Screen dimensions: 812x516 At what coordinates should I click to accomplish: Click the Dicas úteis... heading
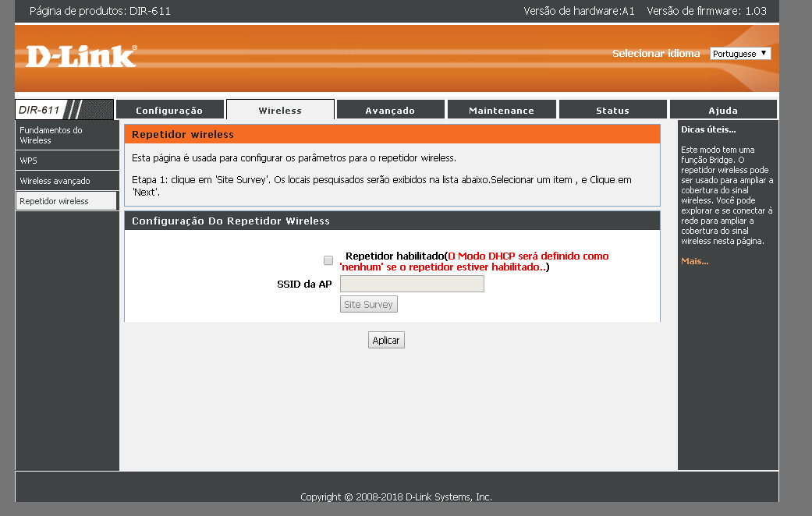coord(708,129)
